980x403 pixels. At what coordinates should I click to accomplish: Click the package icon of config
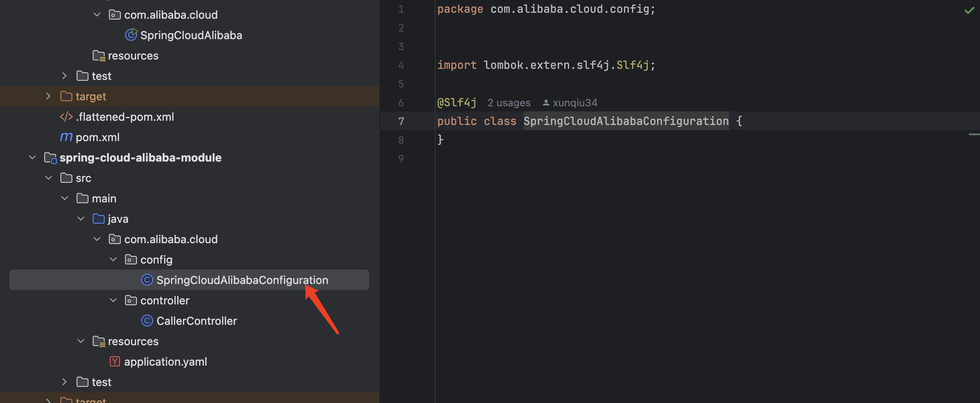coord(131,259)
